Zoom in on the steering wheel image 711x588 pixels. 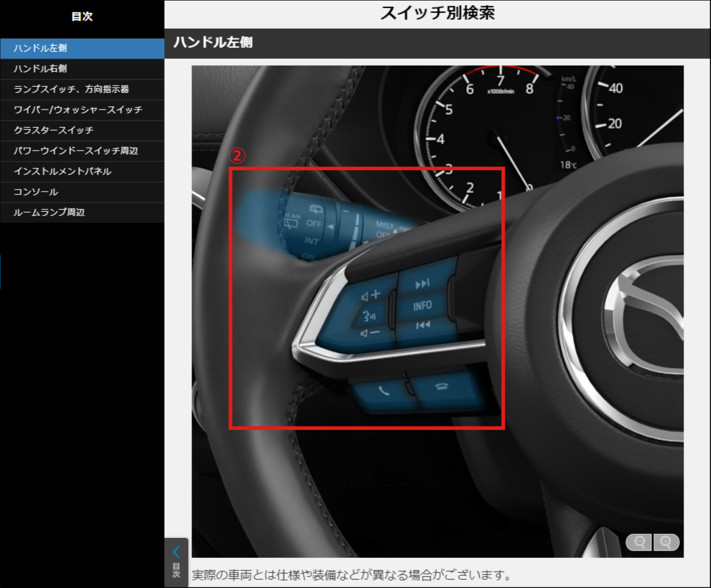click(x=666, y=542)
